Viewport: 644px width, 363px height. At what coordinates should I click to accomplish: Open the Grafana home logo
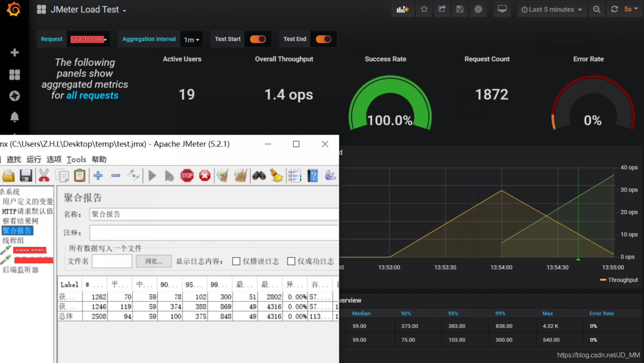[14, 9]
